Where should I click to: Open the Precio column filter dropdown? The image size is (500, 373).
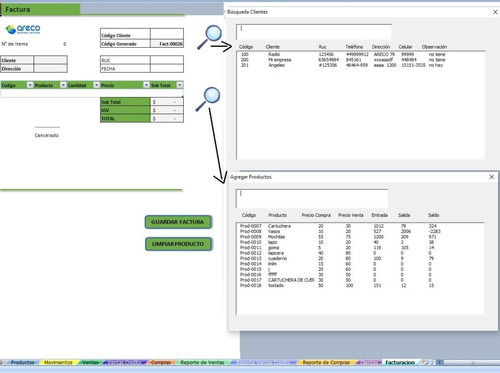pyautogui.click(x=146, y=85)
